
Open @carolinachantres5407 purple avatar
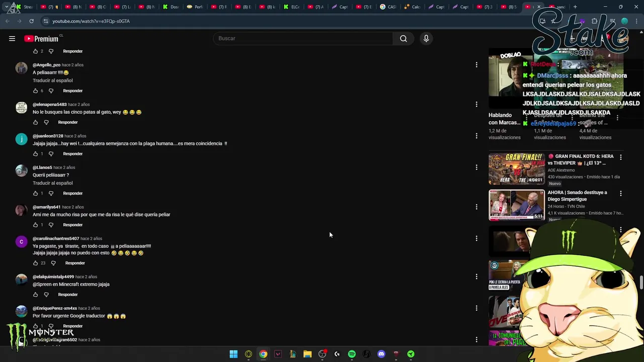click(x=21, y=242)
